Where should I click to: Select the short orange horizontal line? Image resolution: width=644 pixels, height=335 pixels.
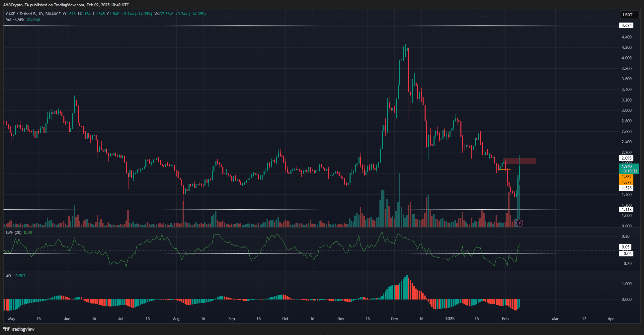pyautogui.click(x=505, y=169)
